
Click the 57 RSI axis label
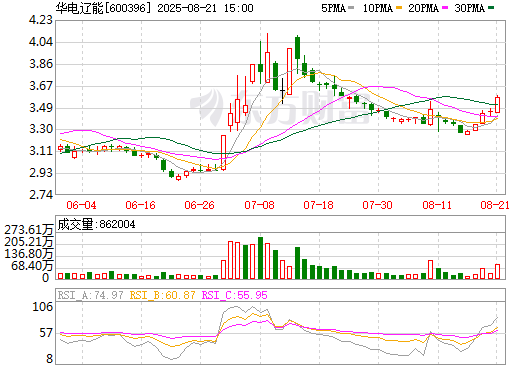point(46,333)
